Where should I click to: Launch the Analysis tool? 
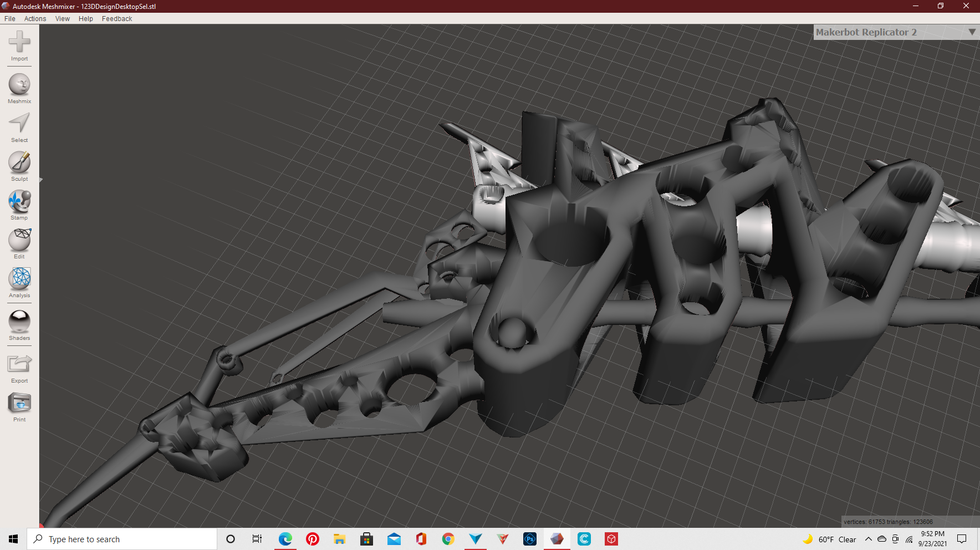pos(19,279)
